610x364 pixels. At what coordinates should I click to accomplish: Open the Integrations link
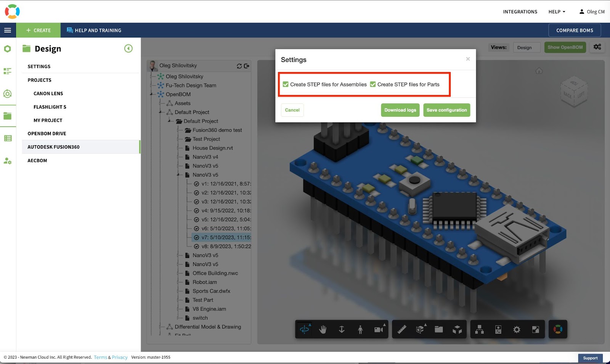click(520, 12)
